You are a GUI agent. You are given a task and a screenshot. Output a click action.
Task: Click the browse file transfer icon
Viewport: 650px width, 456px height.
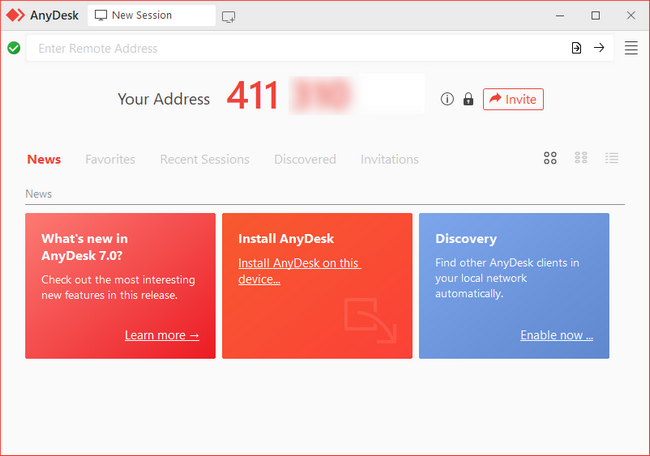click(x=576, y=48)
